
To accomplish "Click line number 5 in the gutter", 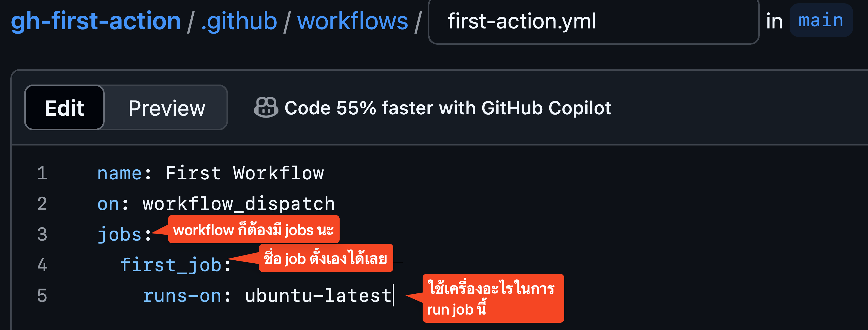I will tap(42, 296).
